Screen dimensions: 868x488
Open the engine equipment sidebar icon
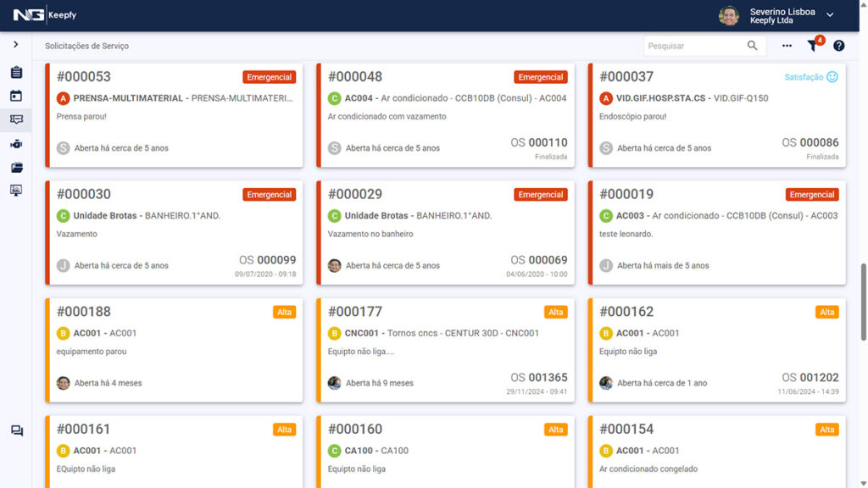tap(16, 144)
